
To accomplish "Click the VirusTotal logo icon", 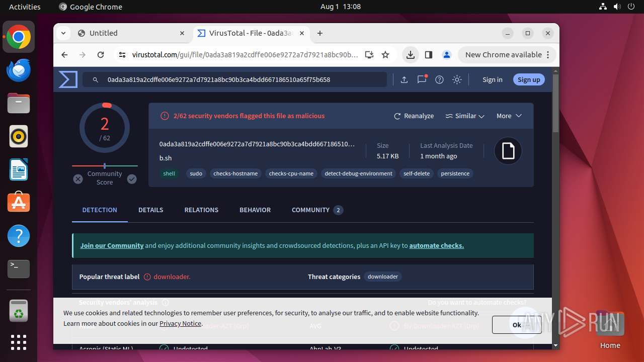I will (x=68, y=79).
